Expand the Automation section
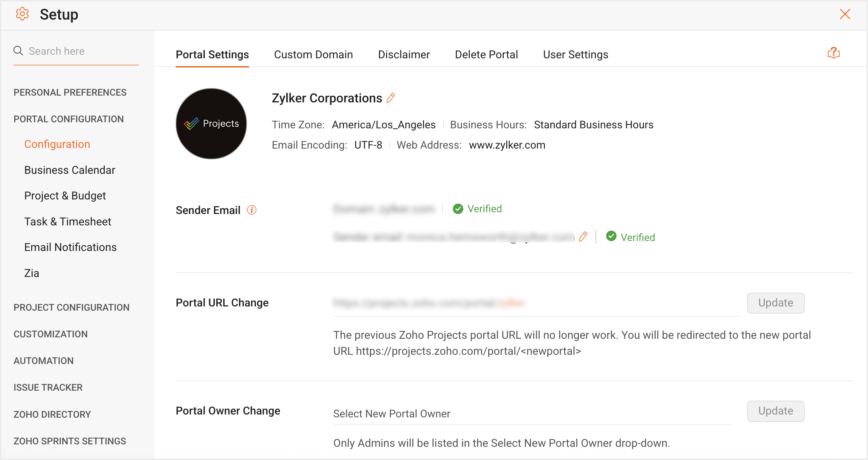 click(x=43, y=361)
